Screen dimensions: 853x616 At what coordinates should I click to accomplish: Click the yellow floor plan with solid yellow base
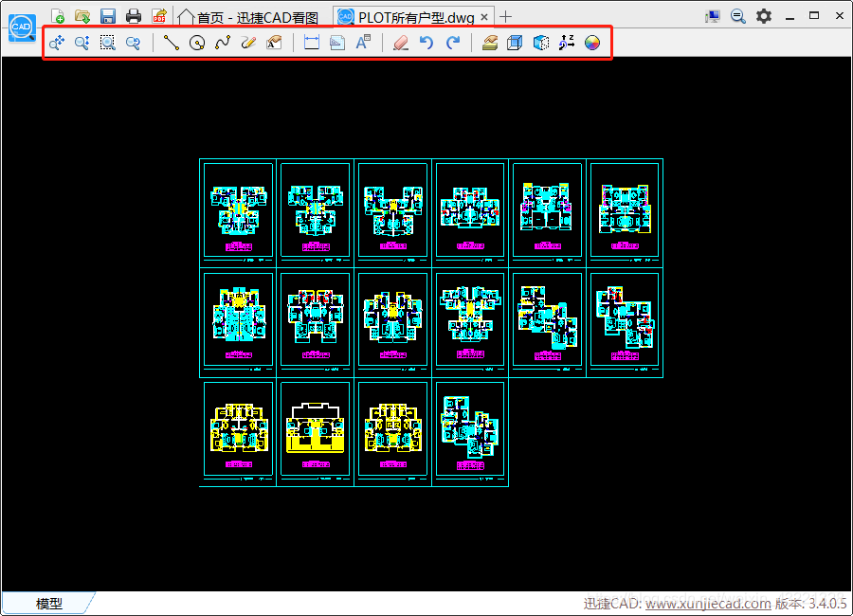click(x=316, y=428)
